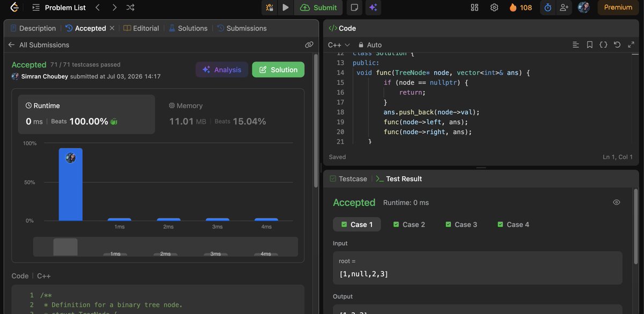Click the root input field value
Image resolution: width=644 pixels, height=314 pixels.
click(x=363, y=274)
